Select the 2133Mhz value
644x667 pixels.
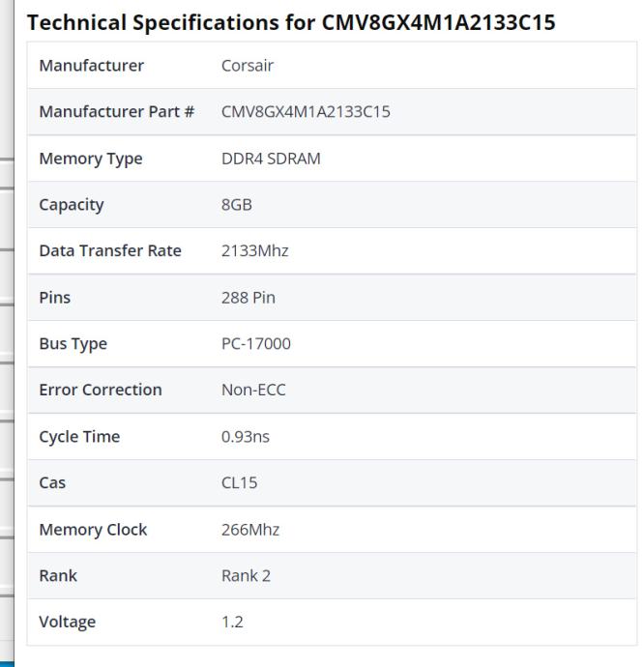[255, 251]
